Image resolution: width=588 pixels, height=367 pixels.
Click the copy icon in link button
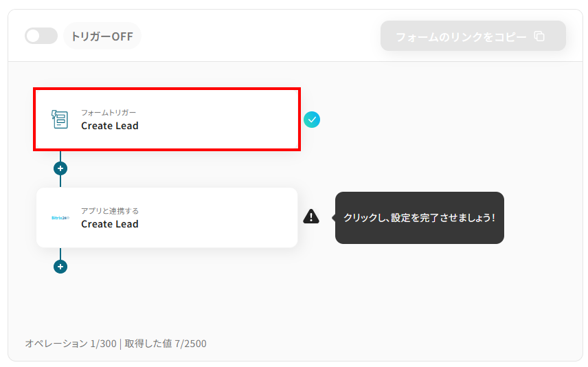(539, 36)
